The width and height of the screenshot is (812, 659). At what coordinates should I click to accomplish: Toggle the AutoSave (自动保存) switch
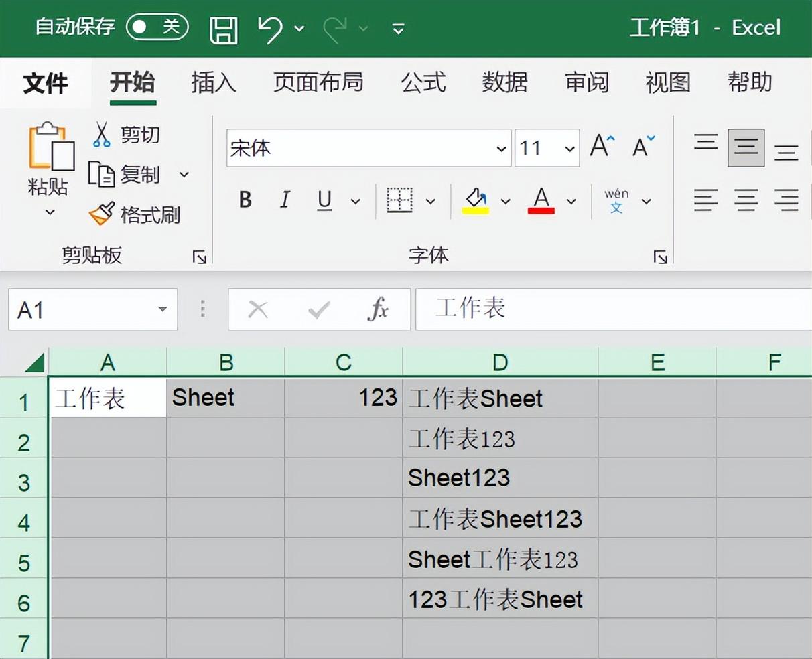[157, 28]
